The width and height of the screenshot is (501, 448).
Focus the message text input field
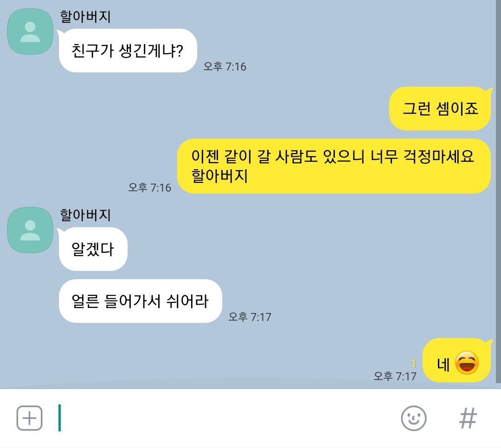pyautogui.click(x=224, y=418)
